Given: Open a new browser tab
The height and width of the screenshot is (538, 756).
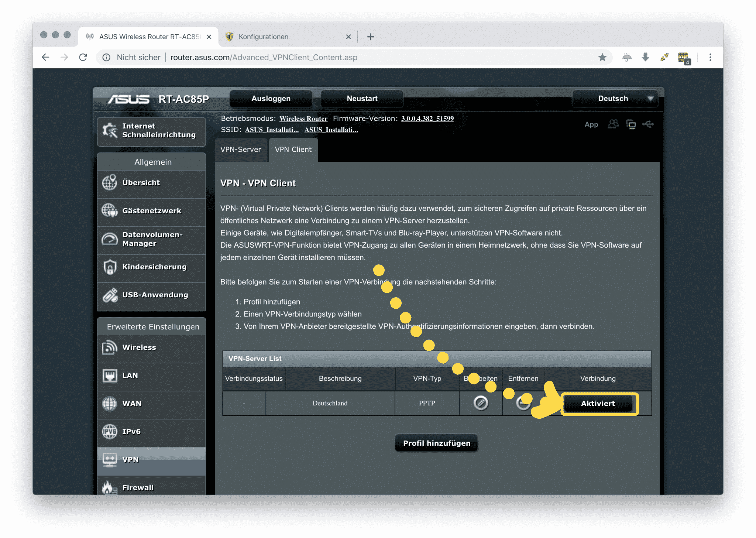Looking at the screenshot, I should (x=371, y=37).
